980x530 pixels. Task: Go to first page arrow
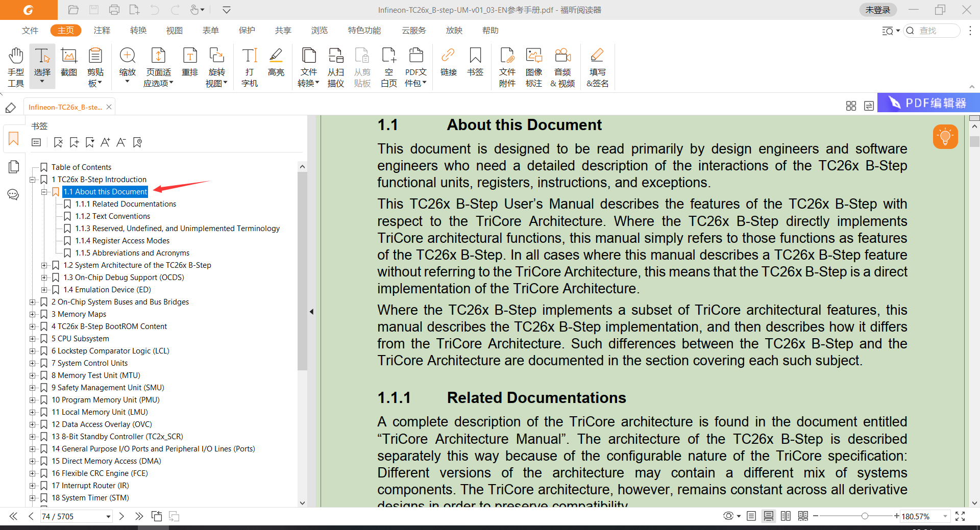pyautogui.click(x=13, y=516)
